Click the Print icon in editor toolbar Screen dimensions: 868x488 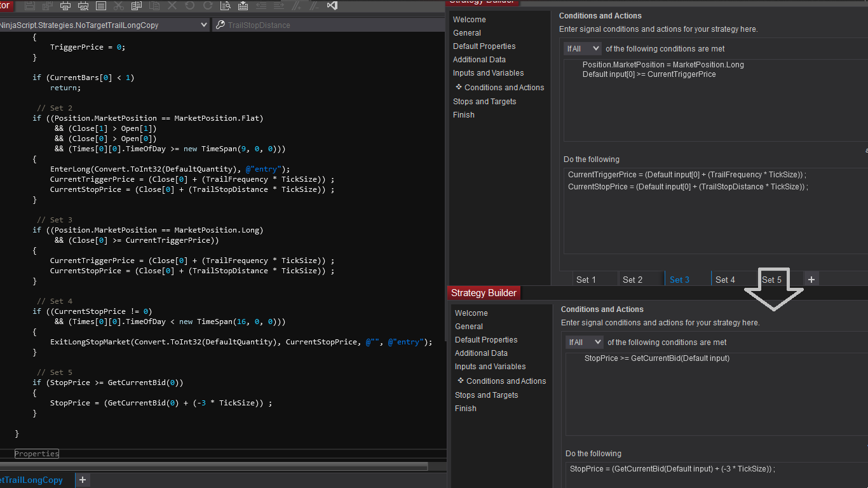click(65, 6)
